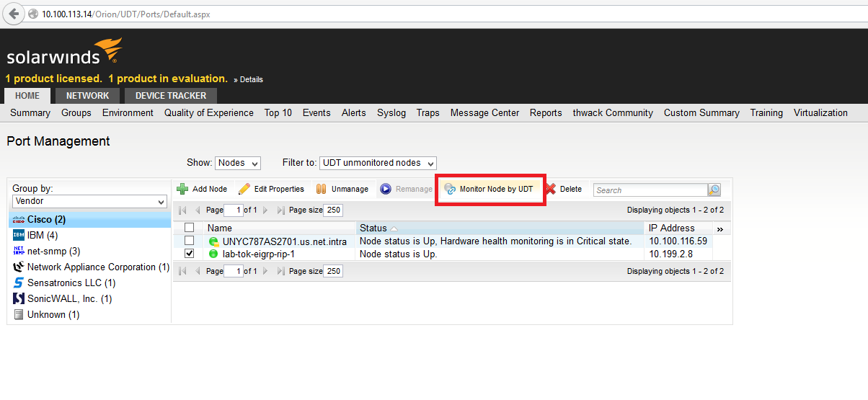This screenshot has width=868, height=400.
Task: Click the Delete red X button
Action: click(563, 189)
